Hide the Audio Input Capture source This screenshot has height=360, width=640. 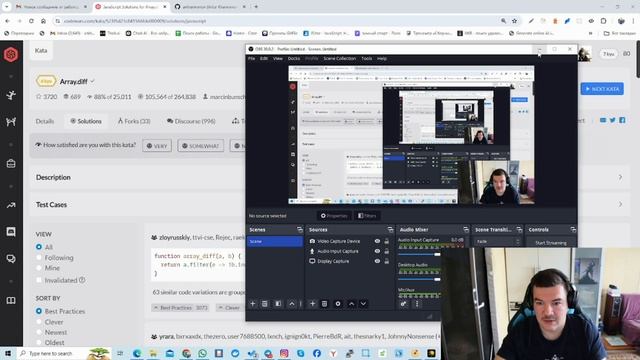377,251
